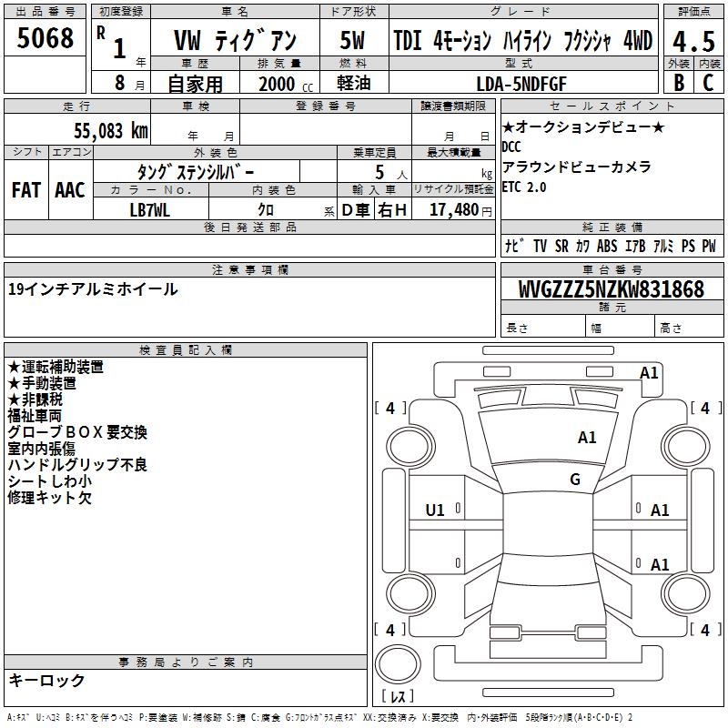Click chassis number WVGZZZ5NZKW831868
This screenshot has width=728, height=728.
point(612,289)
